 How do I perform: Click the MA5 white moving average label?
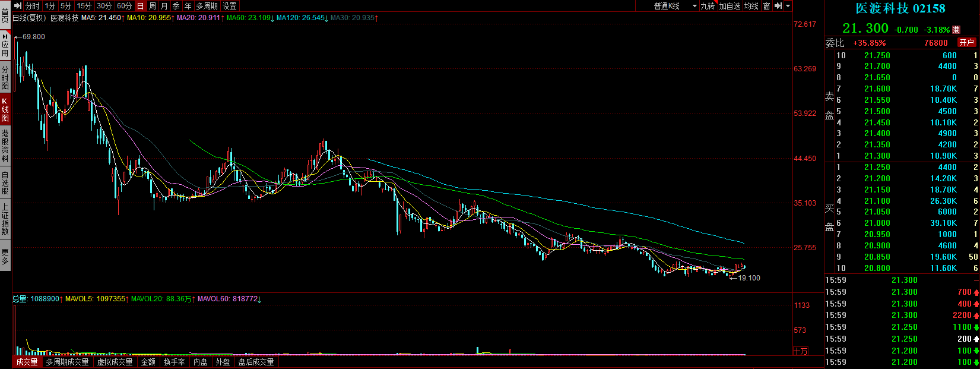coord(102,18)
